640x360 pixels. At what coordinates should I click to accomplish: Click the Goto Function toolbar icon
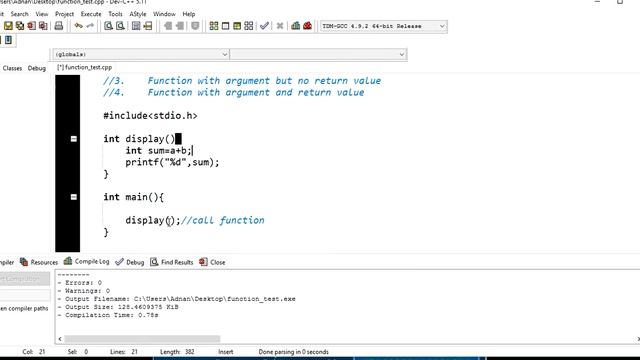point(136,26)
